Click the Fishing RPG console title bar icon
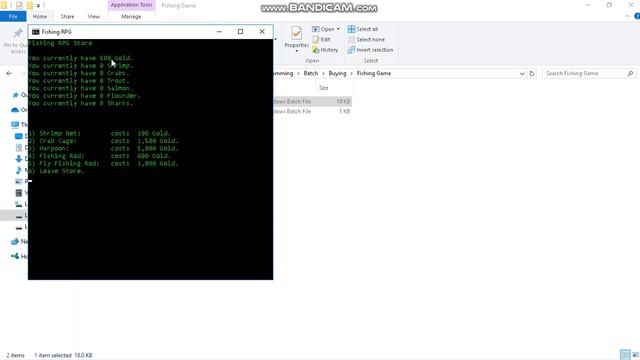The image size is (640, 360). [36, 32]
